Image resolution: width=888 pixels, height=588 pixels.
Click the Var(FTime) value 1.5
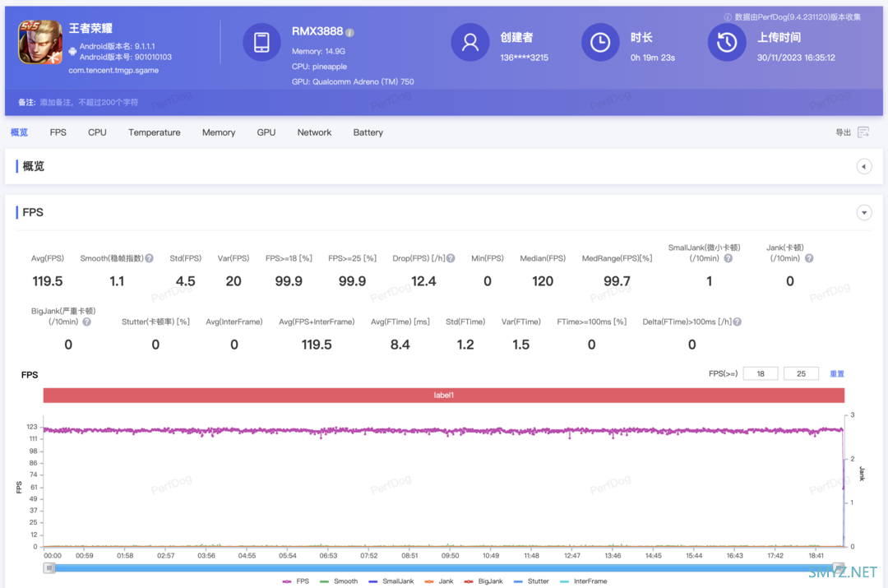point(520,345)
